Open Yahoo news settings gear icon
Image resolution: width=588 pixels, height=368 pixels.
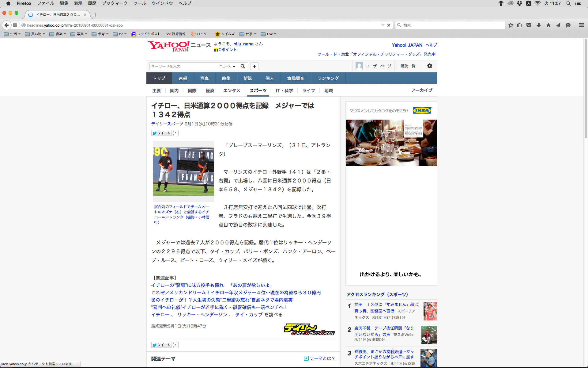429,66
